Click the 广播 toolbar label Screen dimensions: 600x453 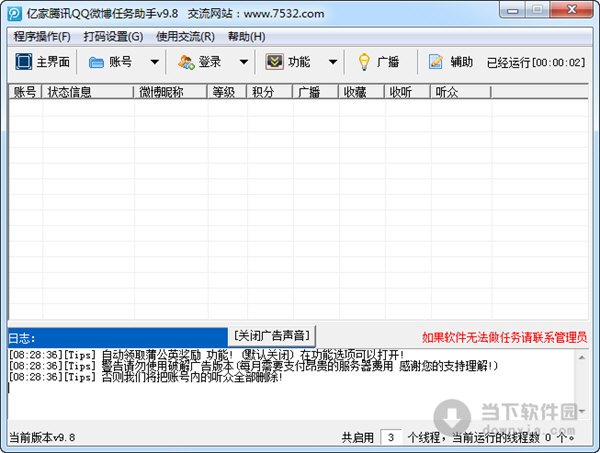tap(388, 62)
